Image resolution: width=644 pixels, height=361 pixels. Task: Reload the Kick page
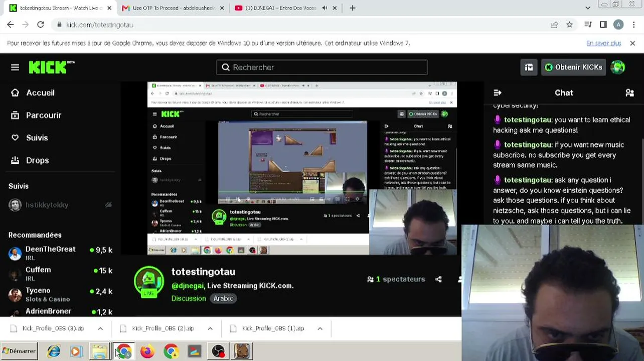point(41,25)
